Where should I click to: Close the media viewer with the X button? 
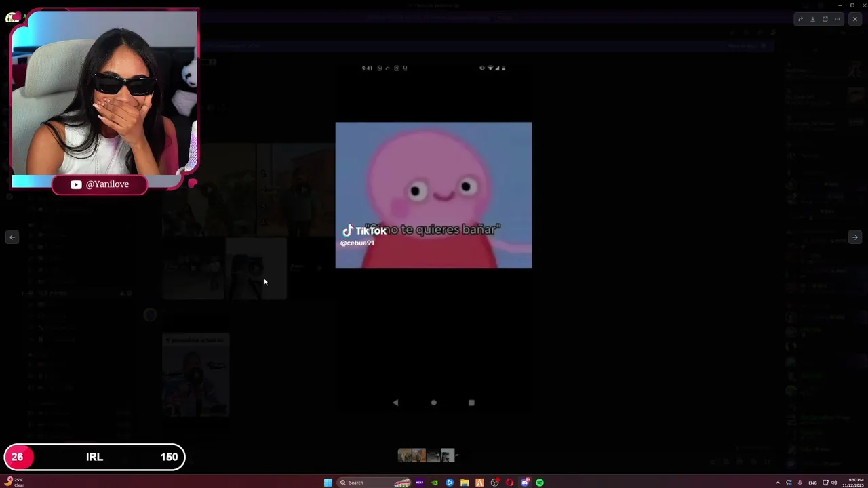pos(854,19)
